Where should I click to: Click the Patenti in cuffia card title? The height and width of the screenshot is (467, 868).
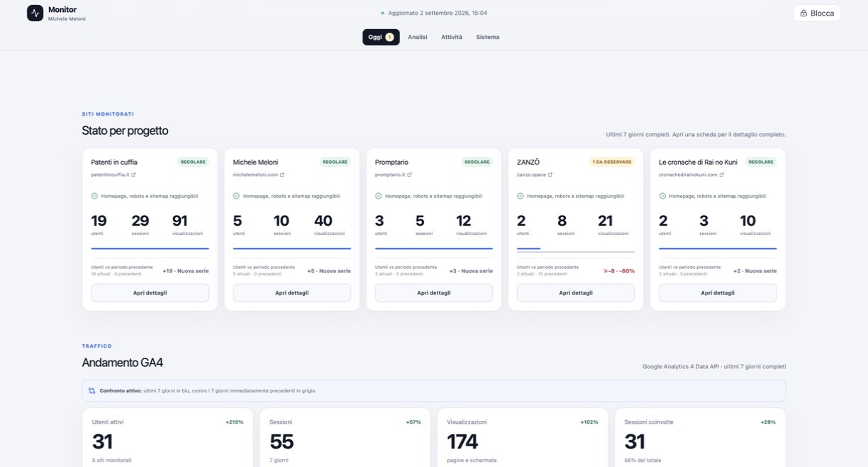[114, 162]
